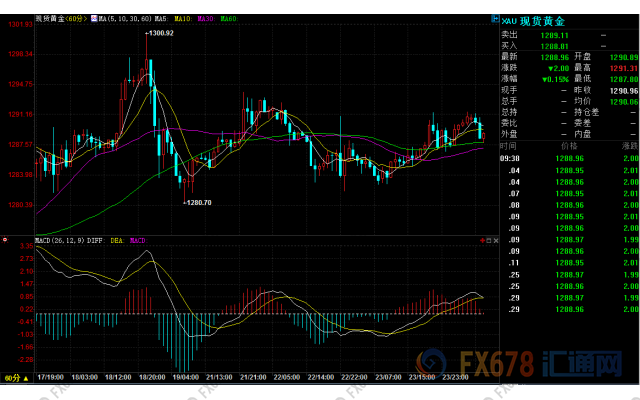Click the 21/13:00 time axis label
This screenshot has width=640, height=400.
point(220,377)
